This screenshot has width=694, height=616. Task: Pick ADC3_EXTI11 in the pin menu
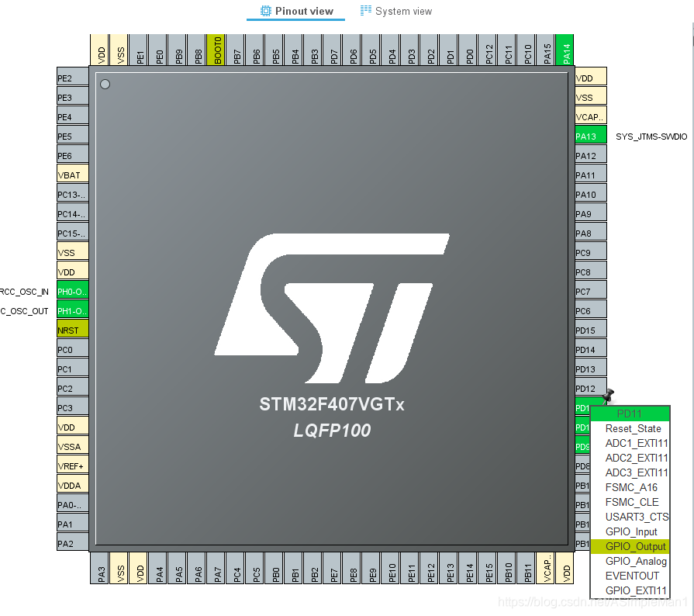pos(630,472)
